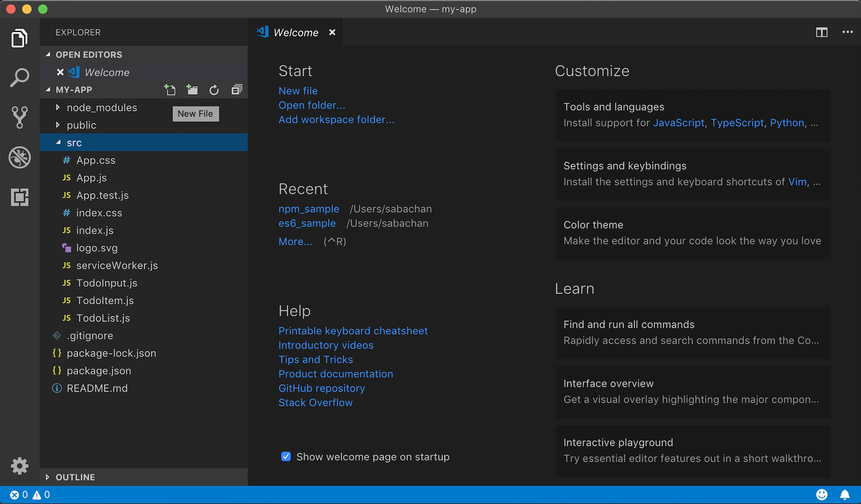Expand the OUTLINE section
861x504 pixels.
(x=75, y=477)
